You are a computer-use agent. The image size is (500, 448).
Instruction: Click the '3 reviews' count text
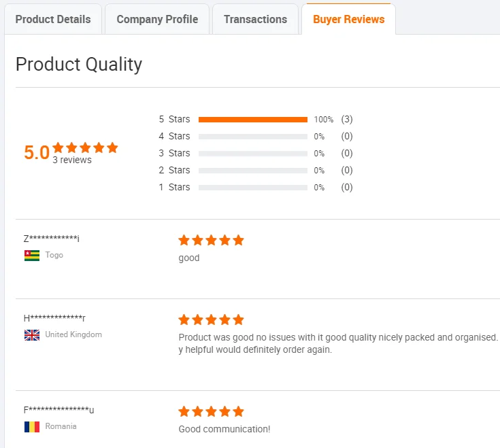point(72,160)
